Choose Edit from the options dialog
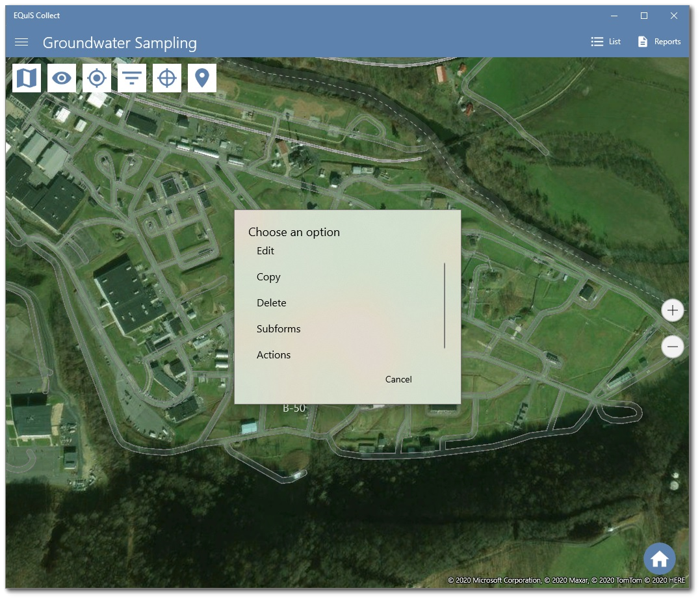 click(x=265, y=250)
